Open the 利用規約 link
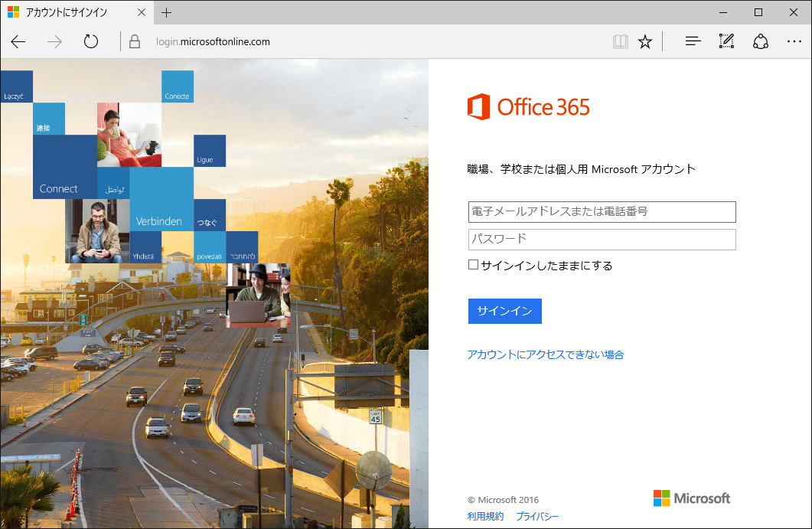Viewport: 812px width, 529px height. tap(485, 516)
